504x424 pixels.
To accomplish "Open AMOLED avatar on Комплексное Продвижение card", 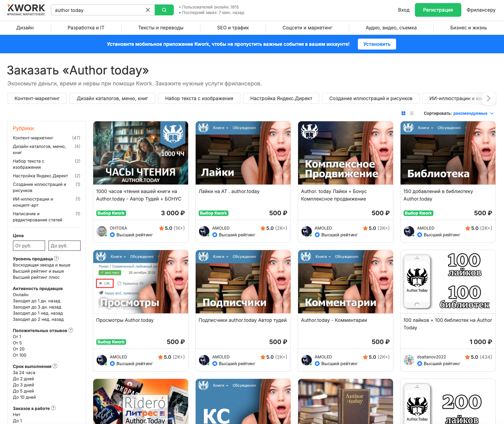I will pyautogui.click(x=307, y=231).
